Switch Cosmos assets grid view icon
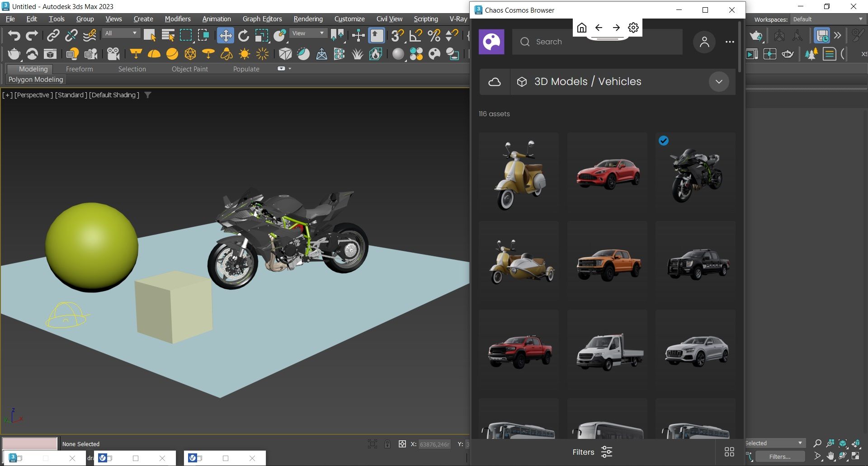 point(729,452)
